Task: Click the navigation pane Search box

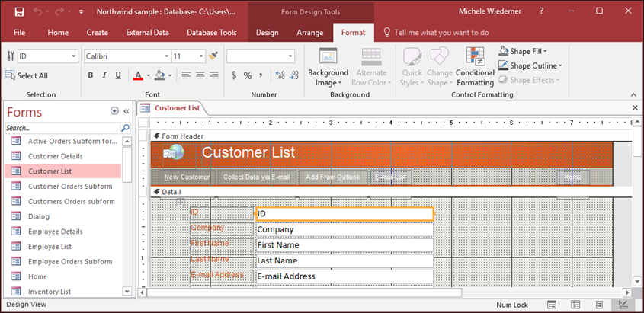Action: pyautogui.click(x=62, y=128)
